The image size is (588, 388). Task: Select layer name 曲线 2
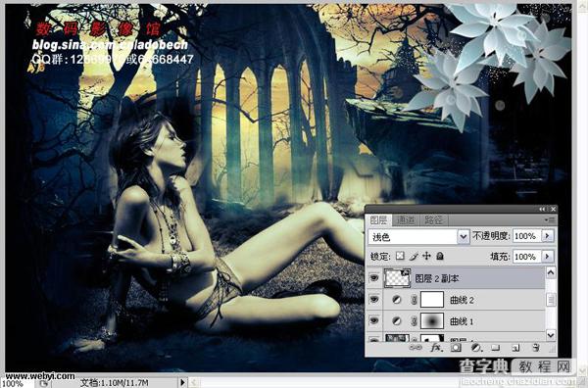[x=462, y=300]
